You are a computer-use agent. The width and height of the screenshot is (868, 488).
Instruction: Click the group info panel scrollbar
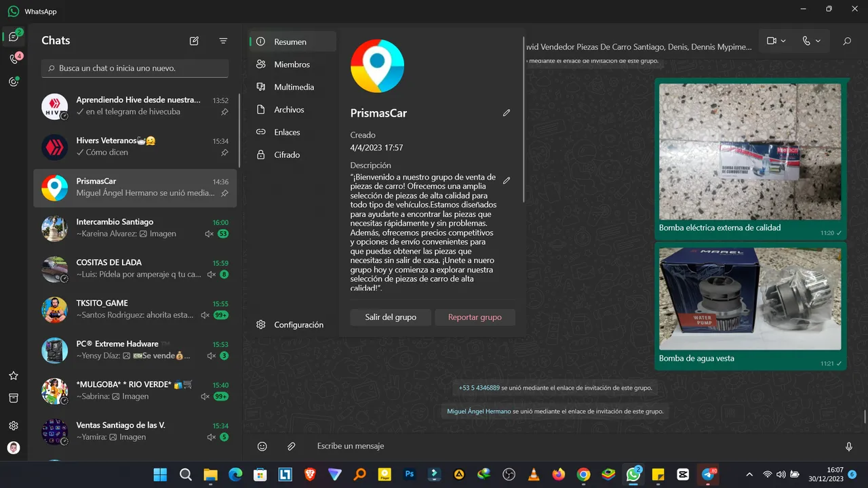pos(524,119)
